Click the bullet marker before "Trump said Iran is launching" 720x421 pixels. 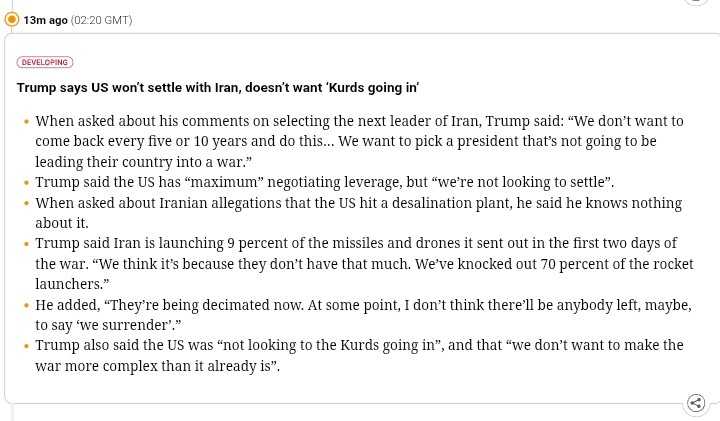click(26, 244)
